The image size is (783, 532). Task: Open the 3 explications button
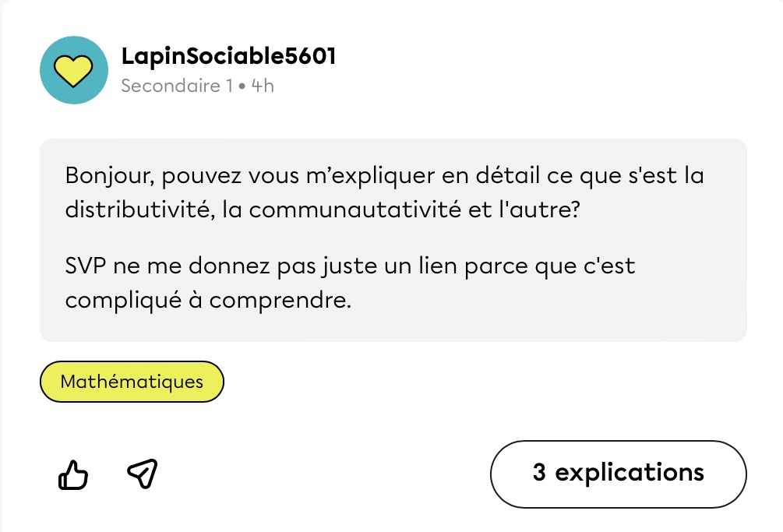tap(618, 473)
